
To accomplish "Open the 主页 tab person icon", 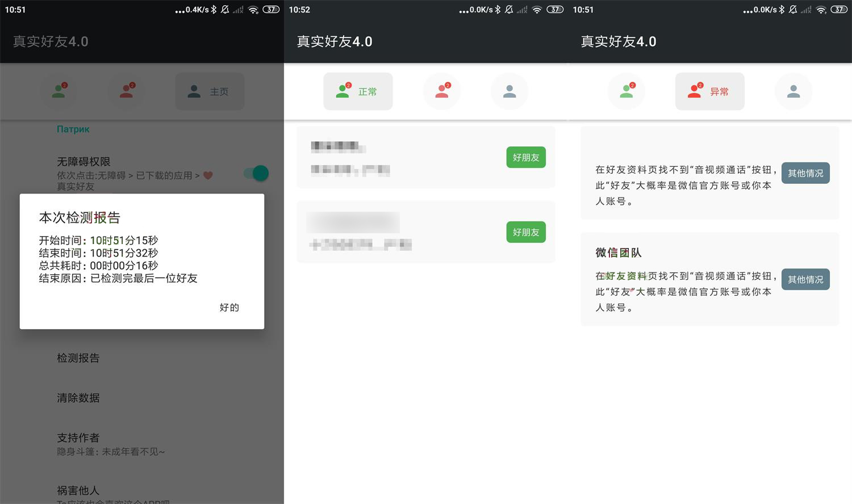I will [x=194, y=91].
